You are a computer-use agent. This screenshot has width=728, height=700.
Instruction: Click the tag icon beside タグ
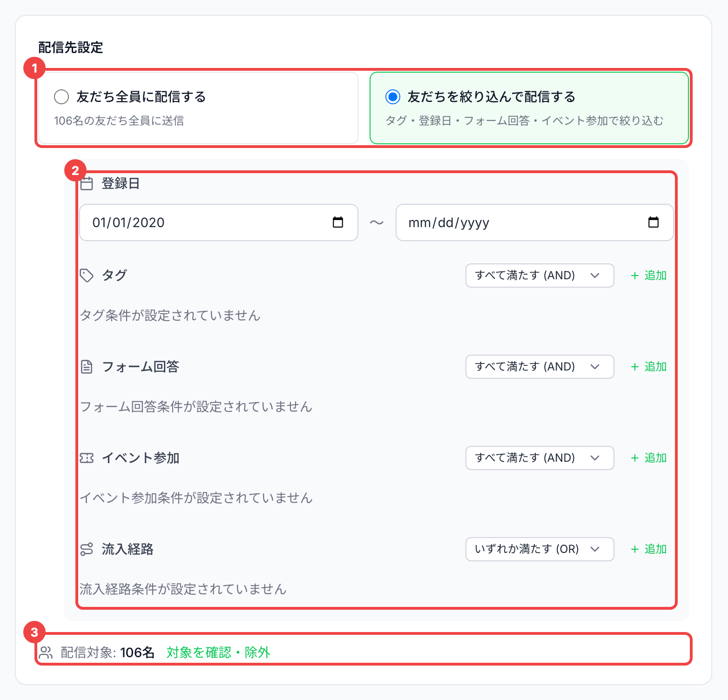click(x=87, y=276)
